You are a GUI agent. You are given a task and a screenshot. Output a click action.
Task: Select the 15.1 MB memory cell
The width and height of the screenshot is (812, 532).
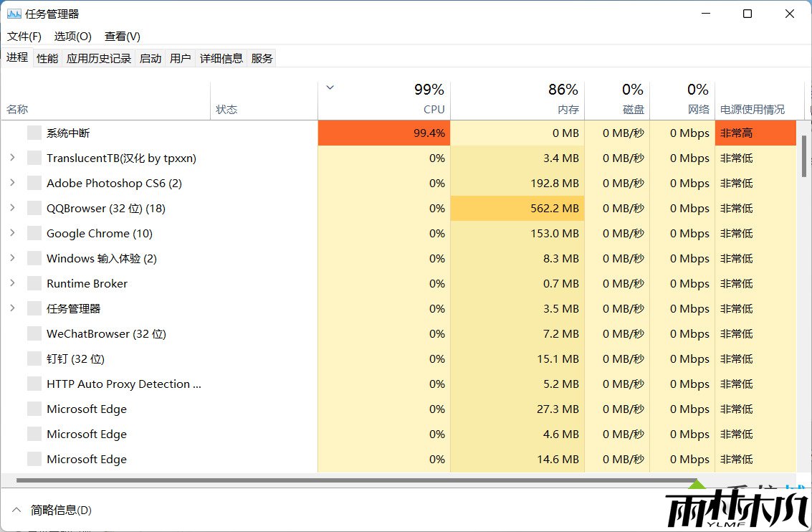point(517,358)
